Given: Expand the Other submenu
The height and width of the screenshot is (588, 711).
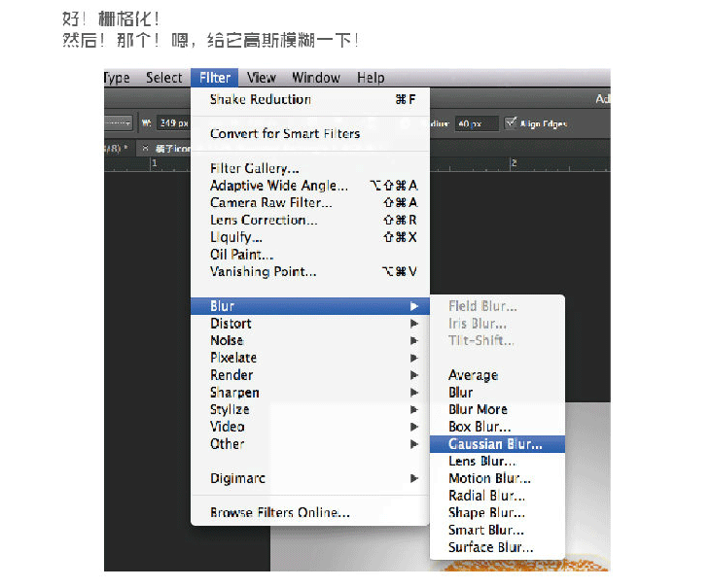Looking at the screenshot, I should coord(310,444).
